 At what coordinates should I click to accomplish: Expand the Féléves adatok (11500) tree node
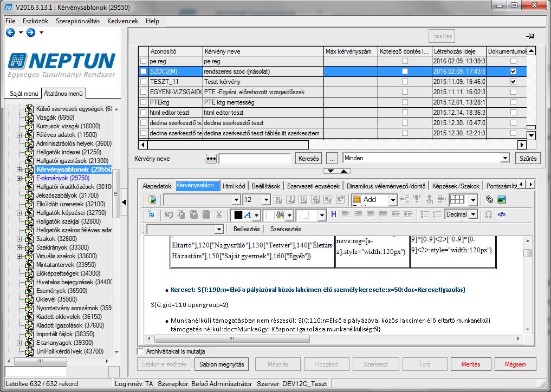click(x=20, y=135)
